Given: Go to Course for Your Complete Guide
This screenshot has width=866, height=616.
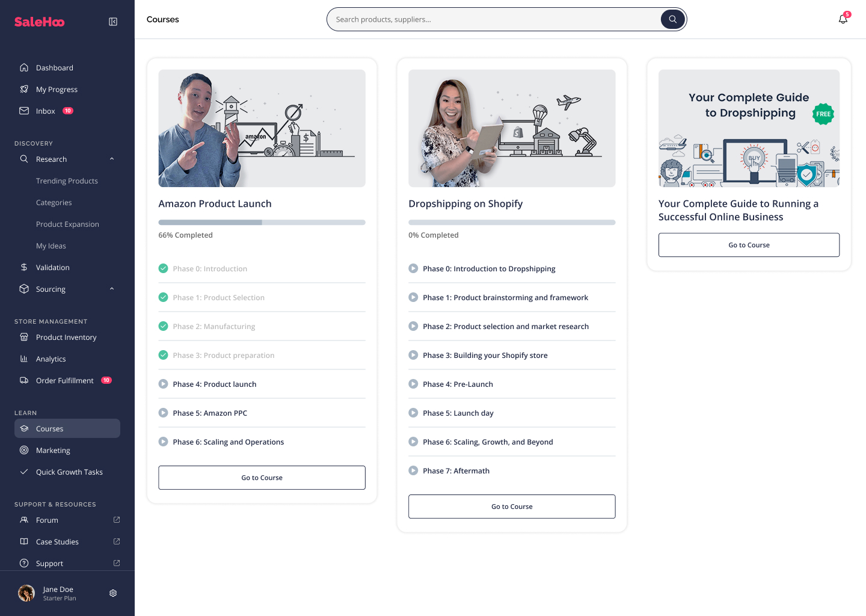Looking at the screenshot, I should 749,245.
